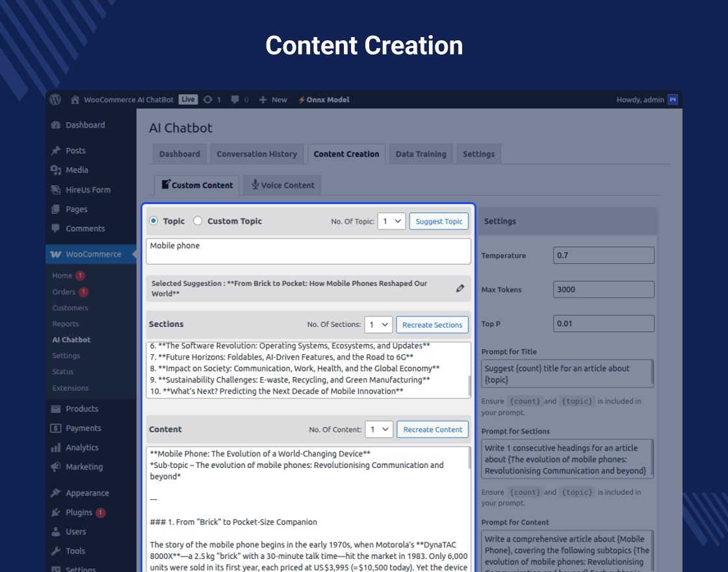Open Plugins in the left sidebar

pos(79,512)
